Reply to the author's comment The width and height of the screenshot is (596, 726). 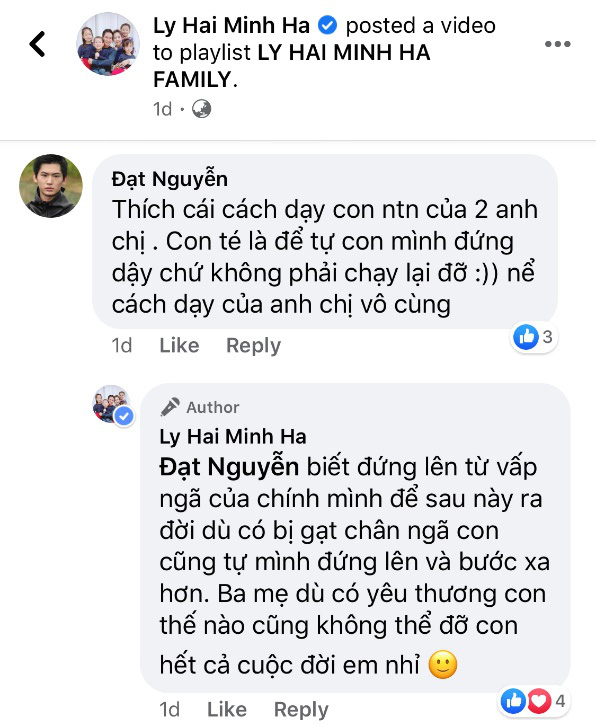click(301, 709)
